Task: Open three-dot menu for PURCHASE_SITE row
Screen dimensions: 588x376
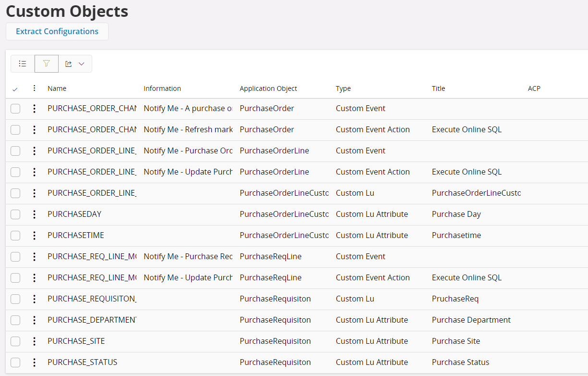Action: pyautogui.click(x=34, y=341)
